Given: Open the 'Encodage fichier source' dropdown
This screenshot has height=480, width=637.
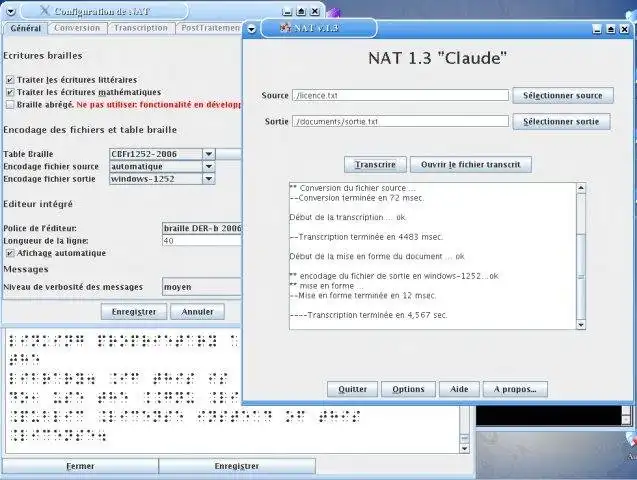Looking at the screenshot, I should click(x=208, y=166).
